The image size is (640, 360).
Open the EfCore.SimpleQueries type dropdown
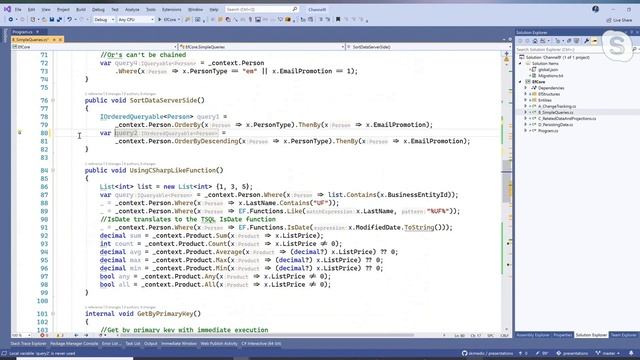pyautogui.click(x=262, y=47)
